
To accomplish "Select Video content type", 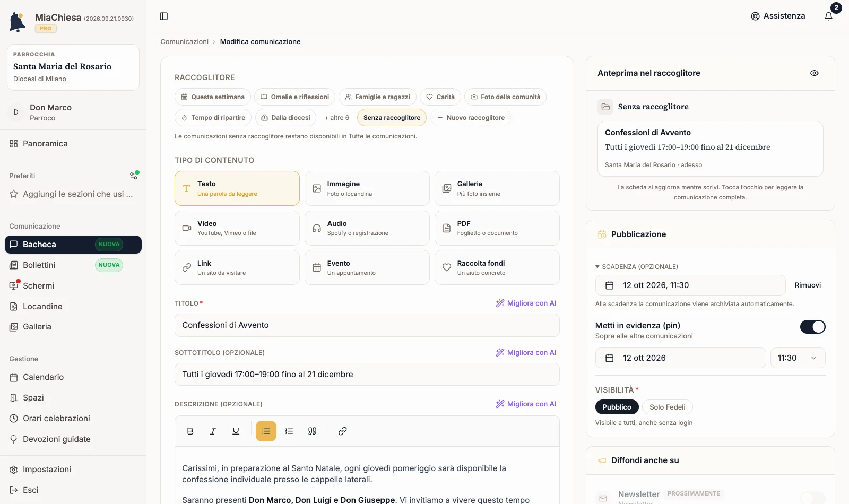I will pyautogui.click(x=237, y=228).
